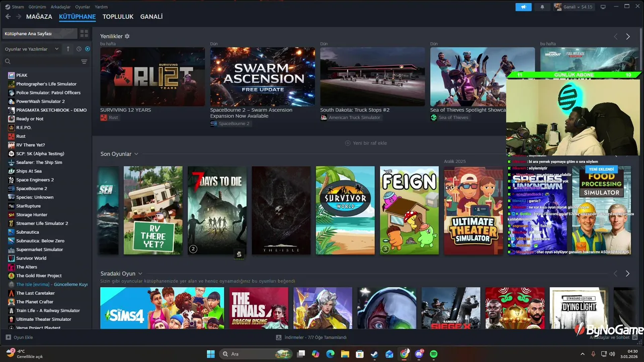Image resolution: width=644 pixels, height=362 pixels.
Task: Click Oyun Ekle button
Action: pyautogui.click(x=19, y=337)
